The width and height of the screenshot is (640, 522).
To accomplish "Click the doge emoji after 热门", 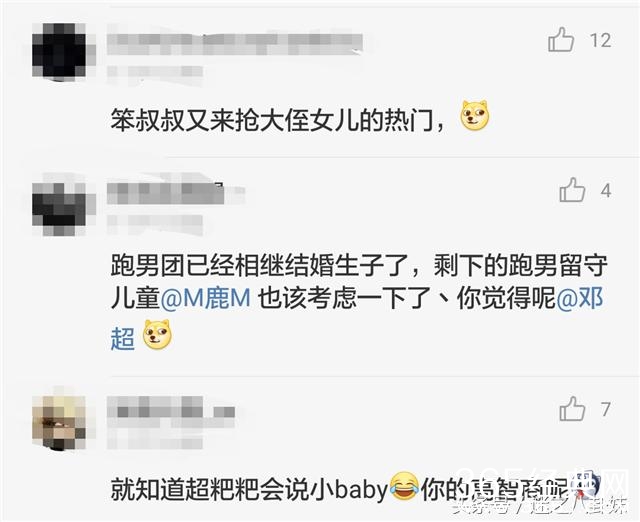I will pos(474,115).
